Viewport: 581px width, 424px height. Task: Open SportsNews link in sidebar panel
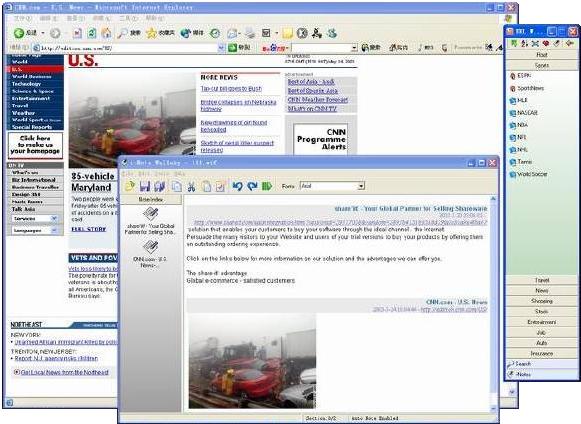coord(527,88)
